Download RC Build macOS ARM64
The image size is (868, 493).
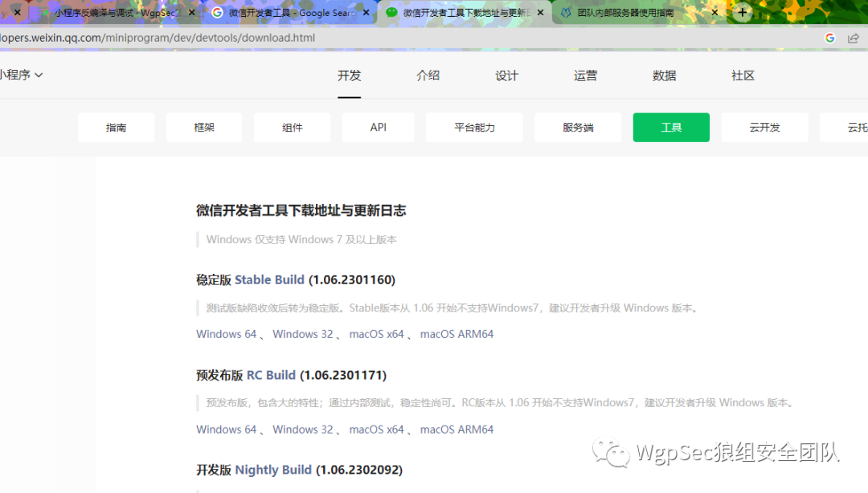point(457,430)
